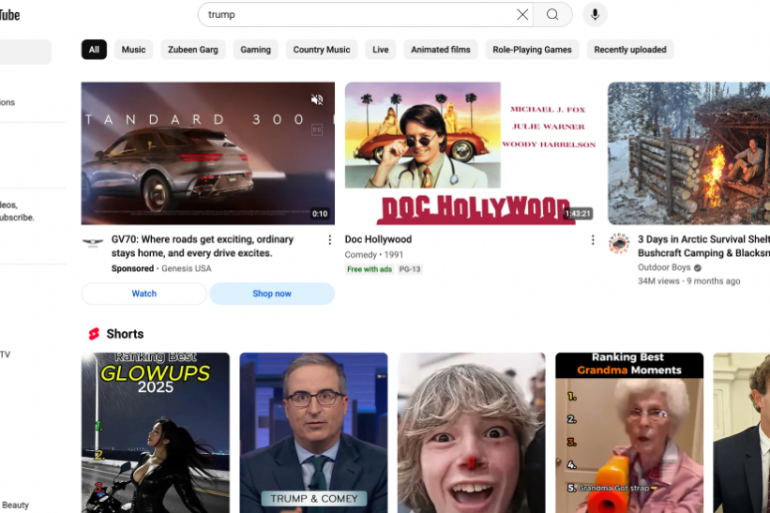Viewport: 770px width, 513px height.
Task: Click the Outdoor Boys channel avatar
Action: pos(619,243)
